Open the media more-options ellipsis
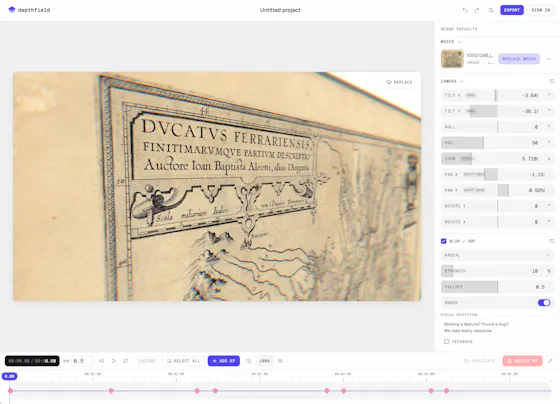Image resolution: width=560 pixels, height=404 pixels. point(549,59)
